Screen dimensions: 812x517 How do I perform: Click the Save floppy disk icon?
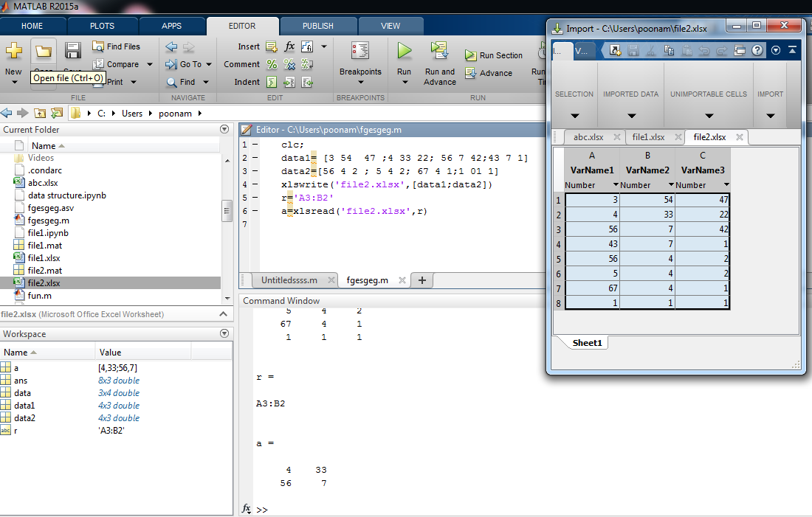(72, 52)
